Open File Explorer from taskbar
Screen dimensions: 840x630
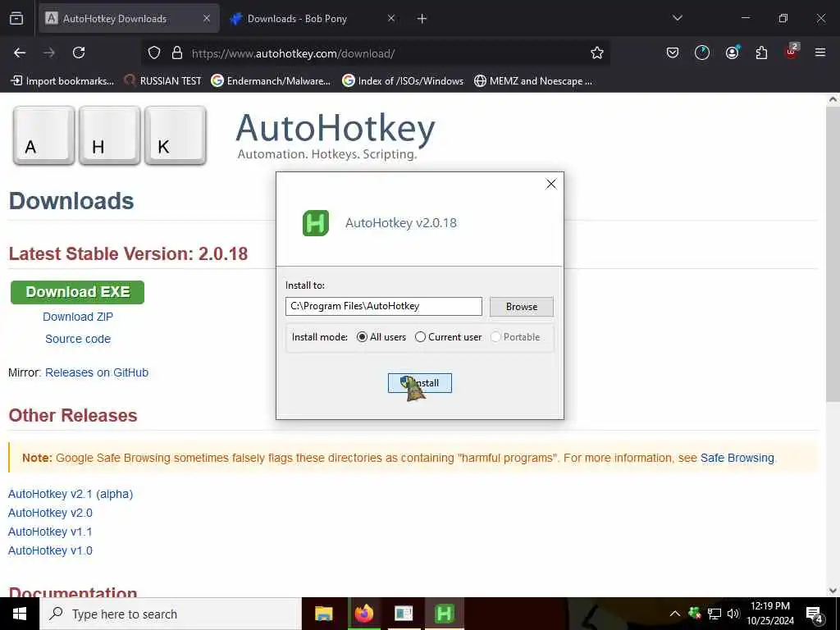coord(323,614)
